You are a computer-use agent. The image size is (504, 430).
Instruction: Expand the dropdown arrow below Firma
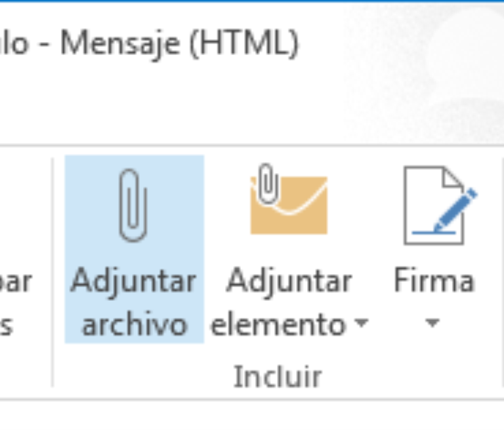(x=432, y=322)
